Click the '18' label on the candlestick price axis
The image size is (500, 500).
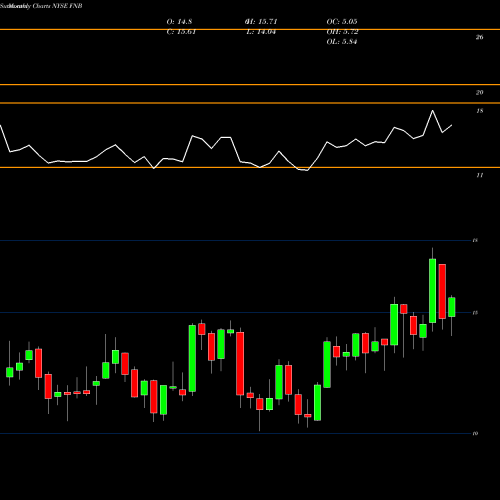click(x=475, y=240)
